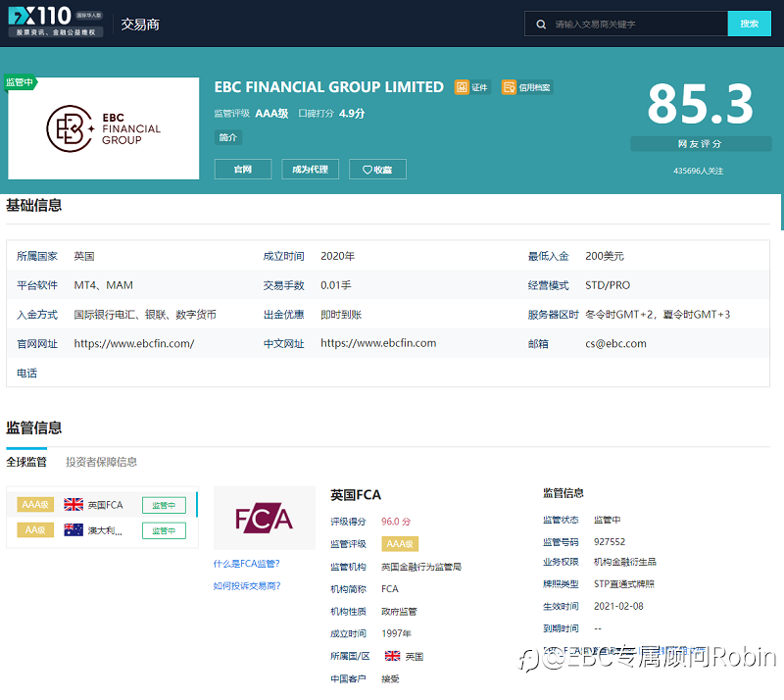This screenshot has width=784, height=700.
Task: Select the 英国FCA regulator row
Action: coord(102,504)
